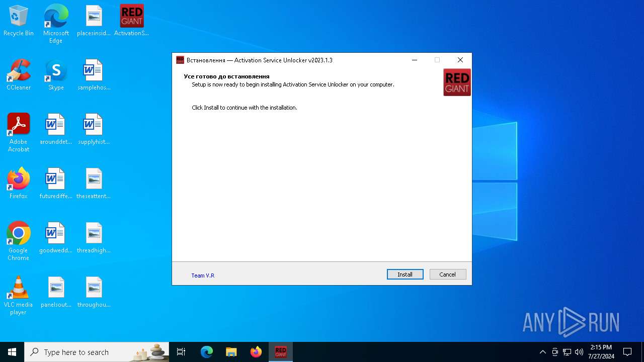Open the taskbar clock and calendar
The width and height of the screenshot is (644, 362).
(601, 352)
